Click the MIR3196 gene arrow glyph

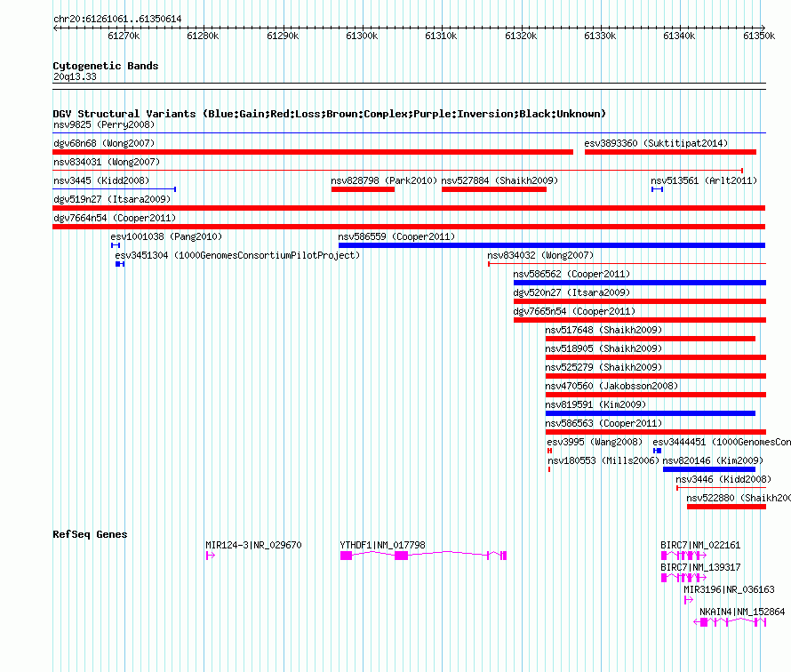pos(689,600)
